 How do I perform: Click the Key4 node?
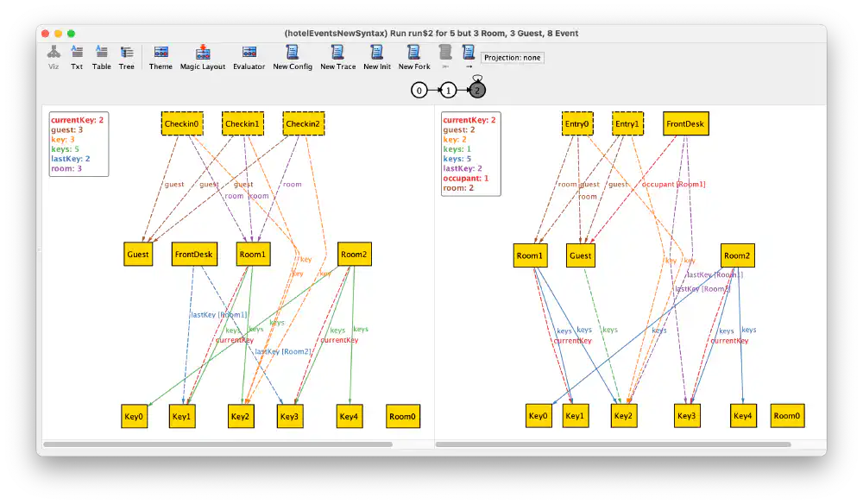(349, 416)
